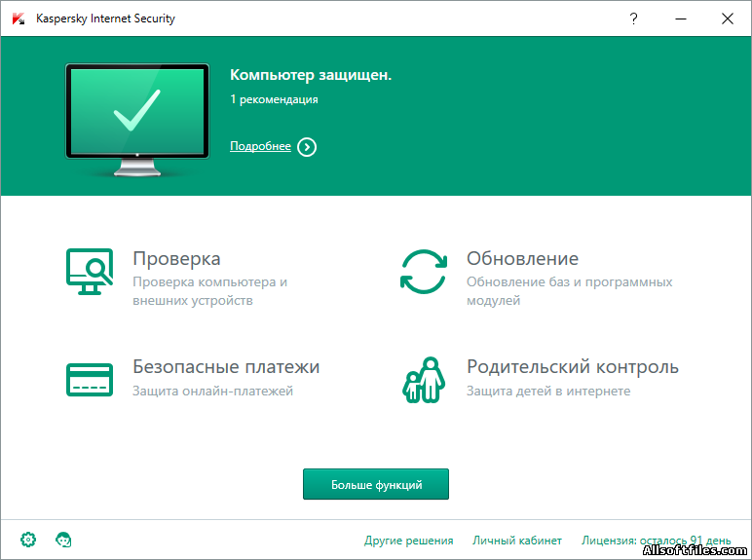This screenshot has height=560, width=752.
Task: Click the '1 рекомендация' text
Action: [274, 99]
